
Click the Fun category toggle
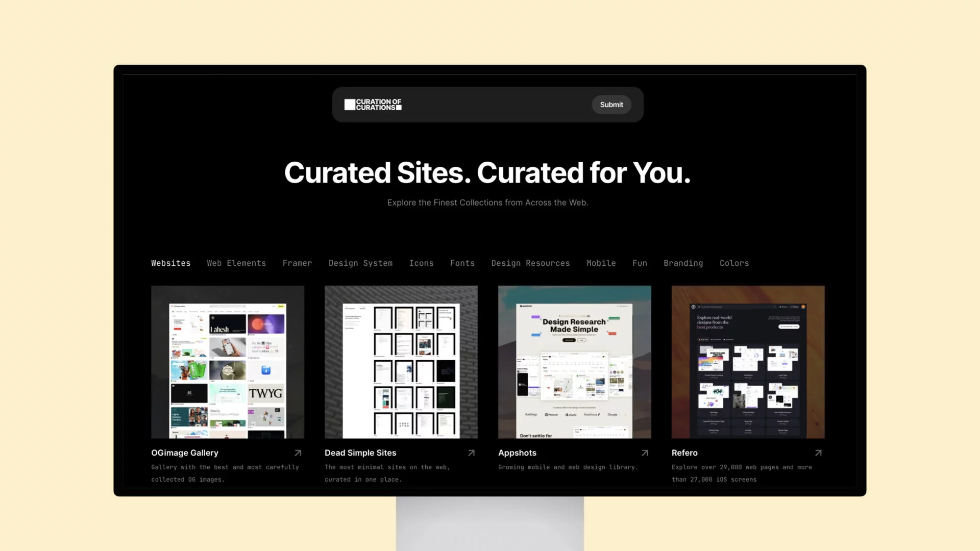point(640,262)
